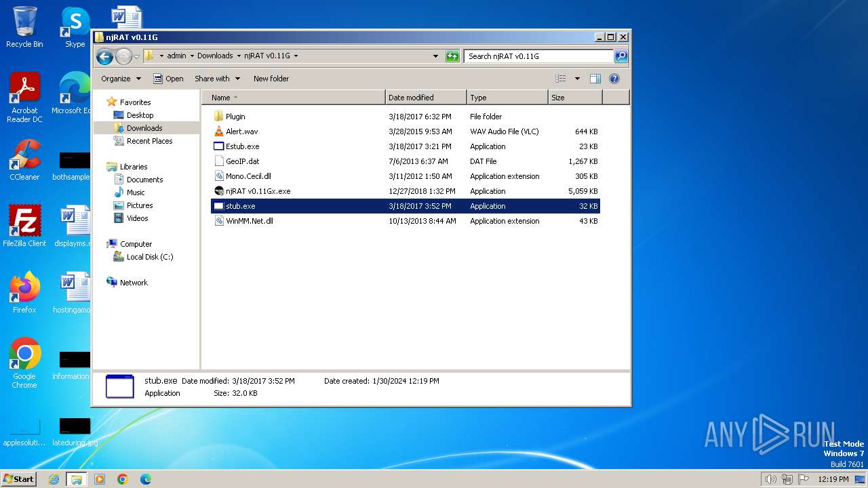Click the Downloads breadcrumb segment
Image resolution: width=868 pixels, height=488 pixels.
(215, 56)
